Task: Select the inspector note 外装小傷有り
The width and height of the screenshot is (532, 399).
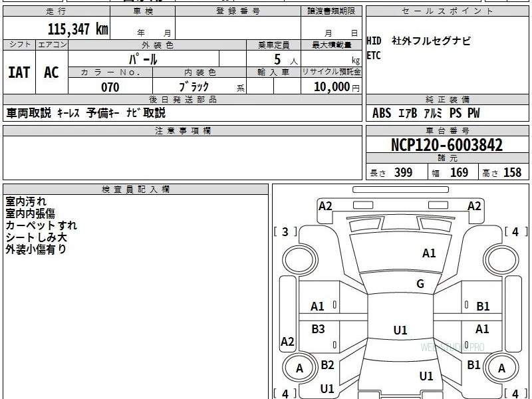Action: point(36,249)
